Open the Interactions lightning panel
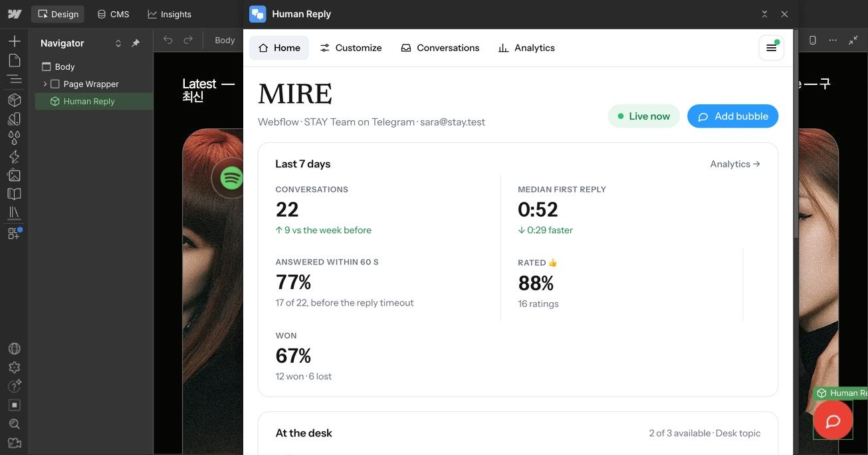868x455 pixels. 14,157
